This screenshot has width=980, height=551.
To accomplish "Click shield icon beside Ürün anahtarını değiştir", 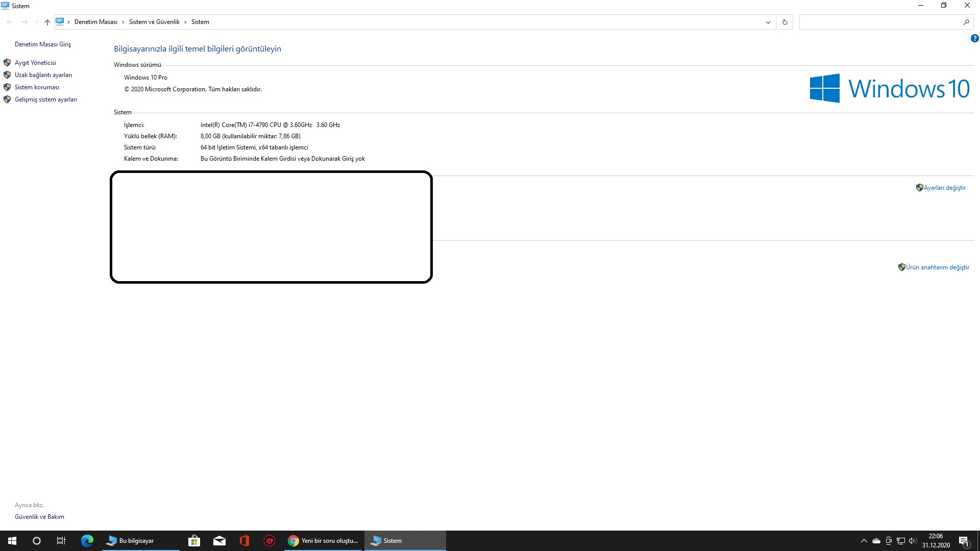I will [x=901, y=267].
